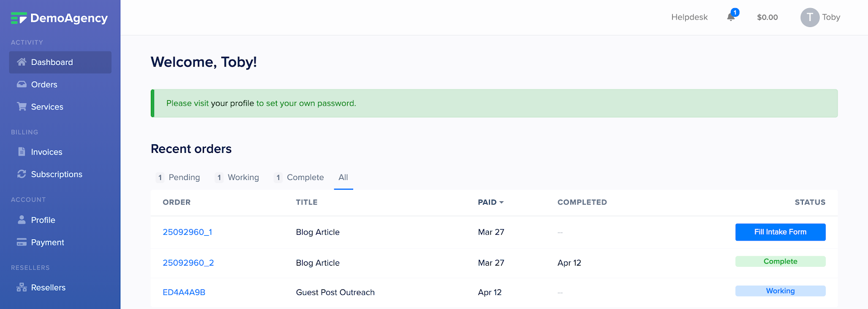Click the Invoices document icon

click(x=22, y=152)
